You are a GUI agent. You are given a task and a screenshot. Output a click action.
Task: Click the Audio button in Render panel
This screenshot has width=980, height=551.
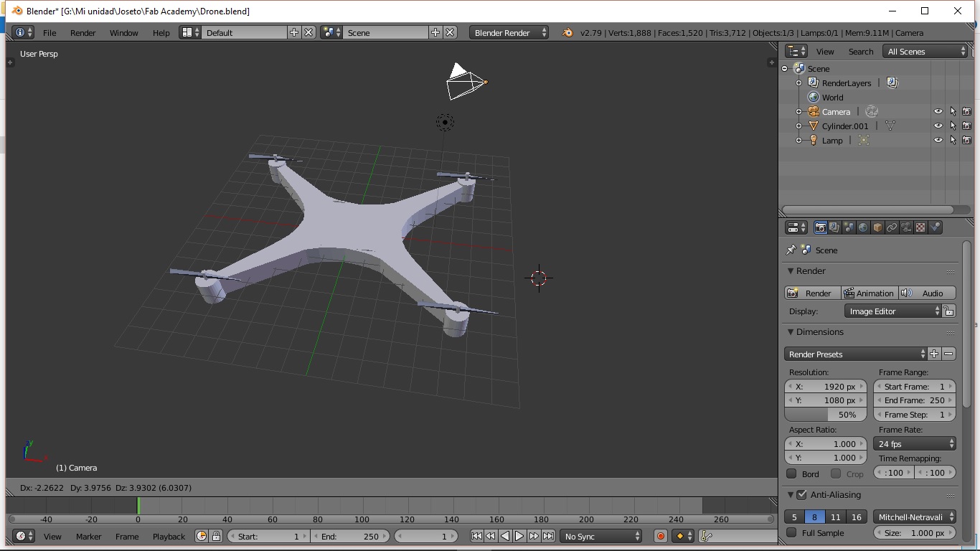927,293
